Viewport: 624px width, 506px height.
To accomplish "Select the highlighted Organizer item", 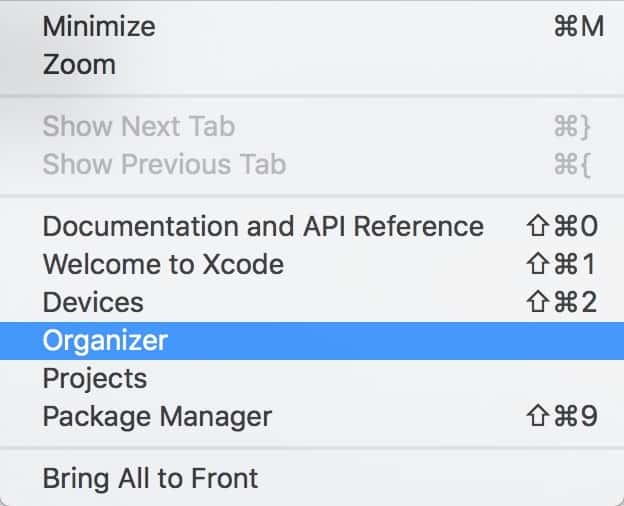I will tap(312, 341).
